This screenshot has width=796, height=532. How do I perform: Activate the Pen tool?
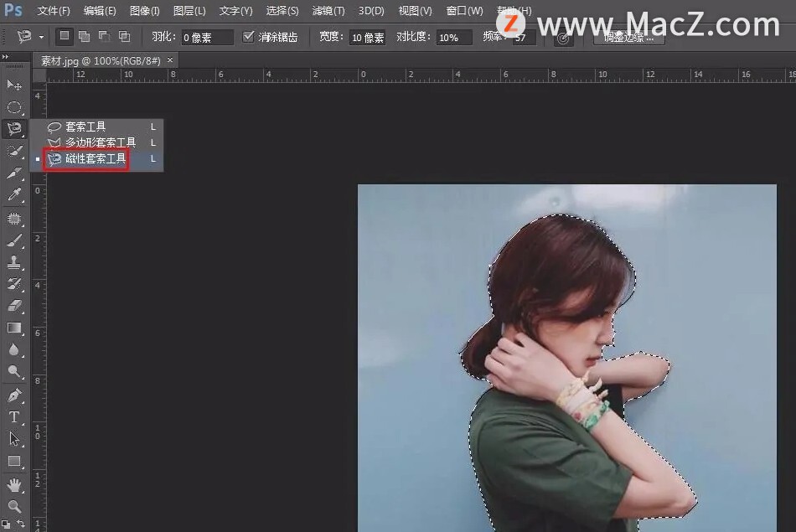14,395
